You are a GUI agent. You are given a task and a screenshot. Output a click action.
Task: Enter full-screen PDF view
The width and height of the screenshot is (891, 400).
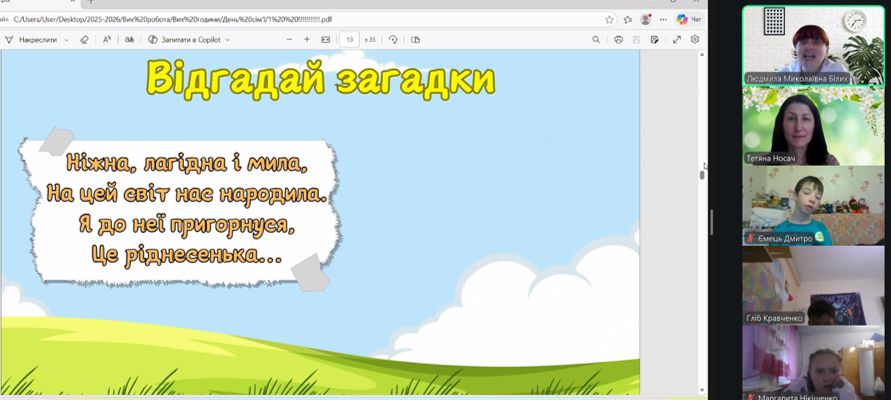click(x=677, y=40)
